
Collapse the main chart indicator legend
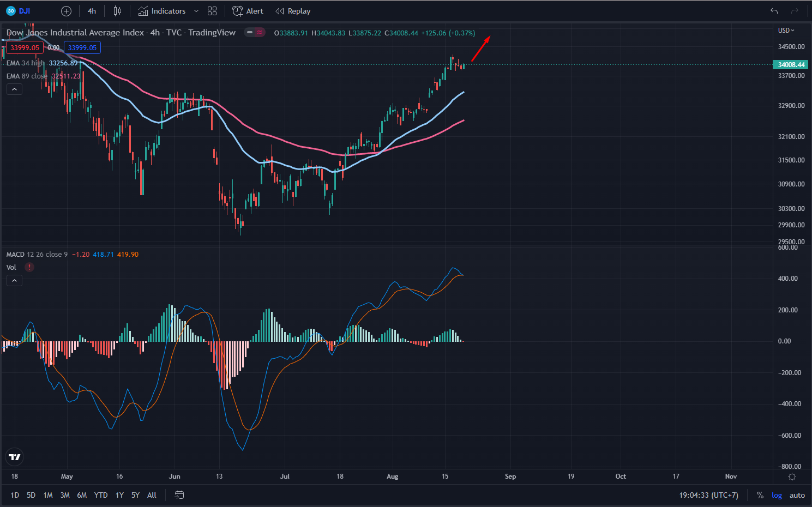click(x=14, y=89)
